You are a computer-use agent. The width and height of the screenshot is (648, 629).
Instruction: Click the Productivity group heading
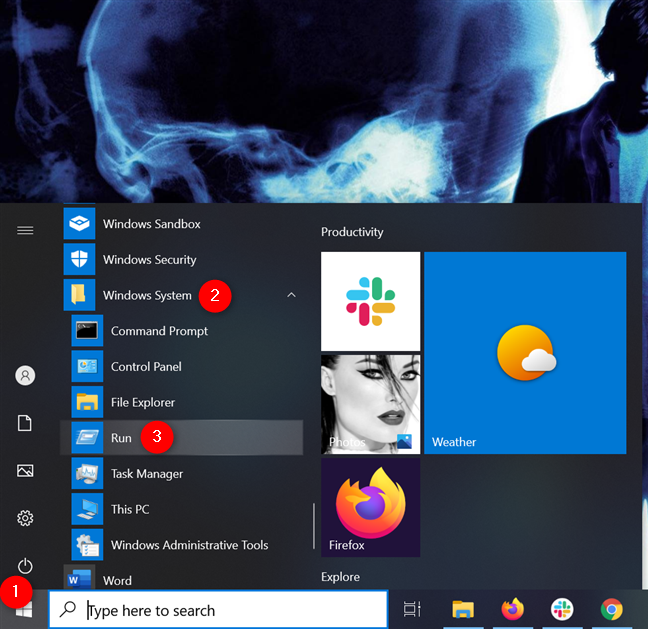[x=352, y=232]
